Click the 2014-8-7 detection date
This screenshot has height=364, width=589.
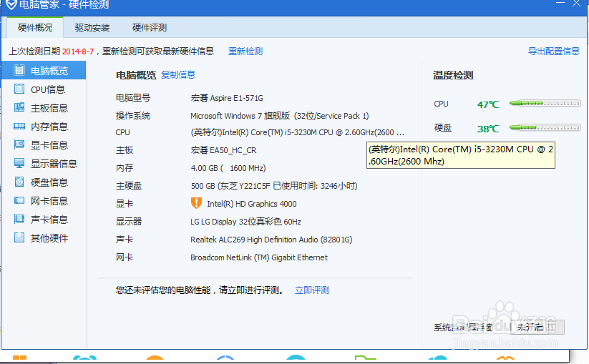78,51
